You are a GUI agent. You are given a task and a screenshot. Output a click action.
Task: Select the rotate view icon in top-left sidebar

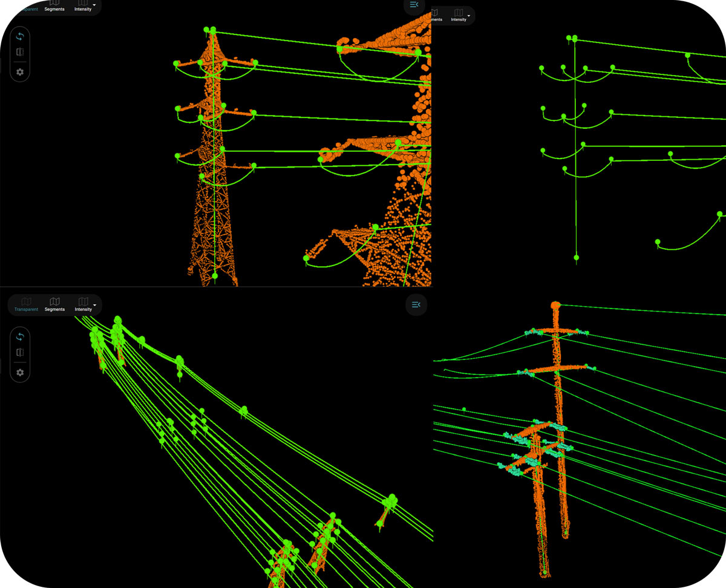coord(20,36)
